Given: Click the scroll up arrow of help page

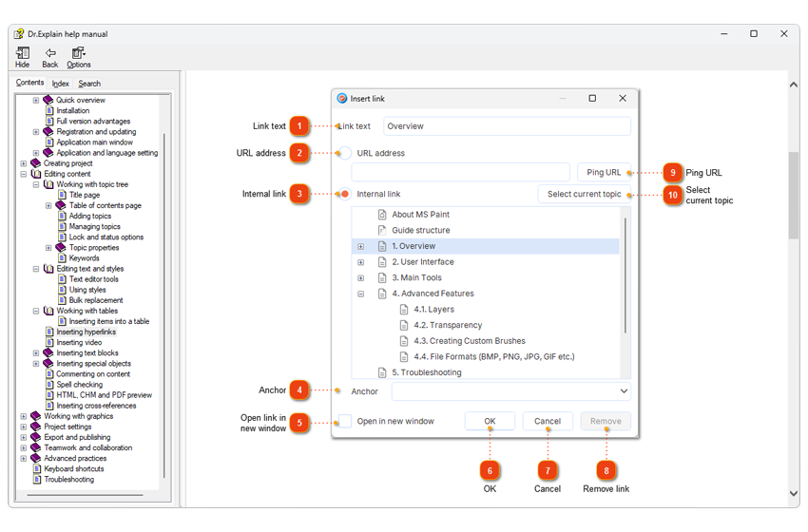Looking at the screenshot, I should pos(794,85).
